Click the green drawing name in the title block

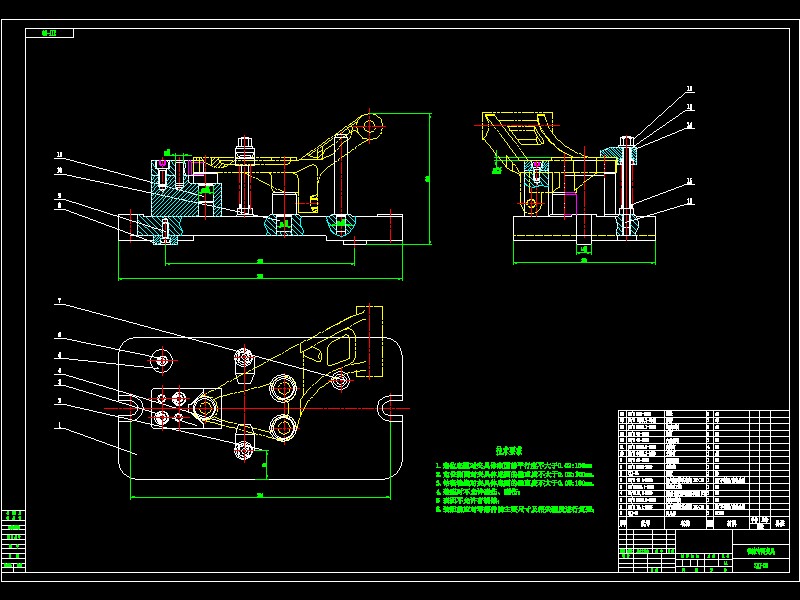(x=761, y=552)
